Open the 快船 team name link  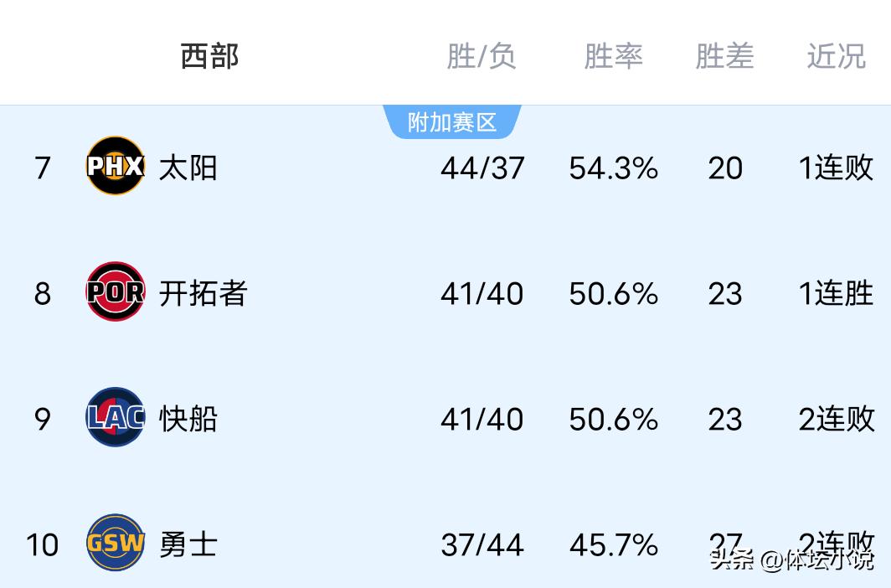click(x=188, y=419)
